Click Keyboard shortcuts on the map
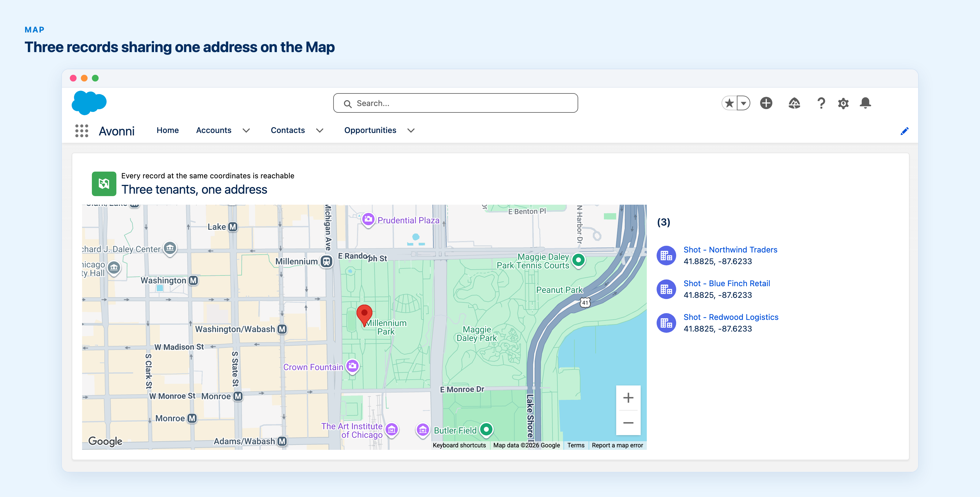This screenshot has width=980, height=497. pos(459,445)
